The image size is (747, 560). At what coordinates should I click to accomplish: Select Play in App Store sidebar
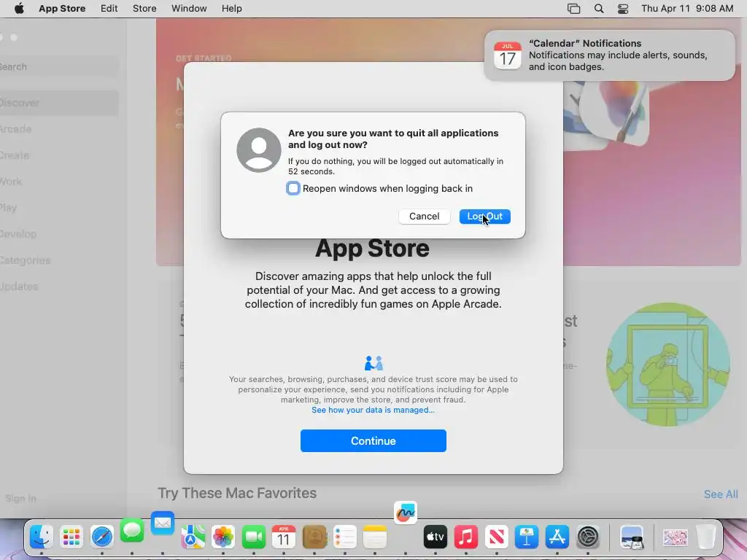point(58,208)
